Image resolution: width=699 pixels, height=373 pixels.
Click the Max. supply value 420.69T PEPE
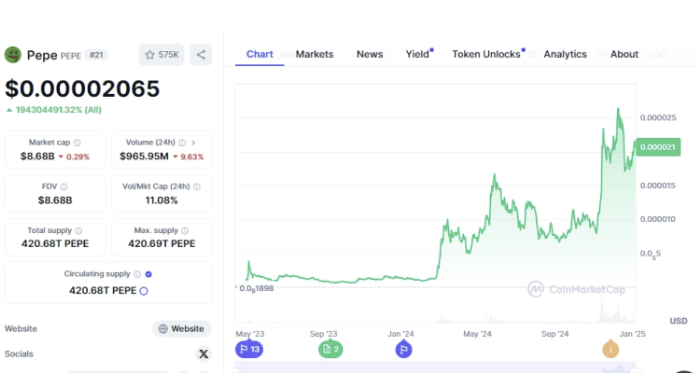click(161, 244)
